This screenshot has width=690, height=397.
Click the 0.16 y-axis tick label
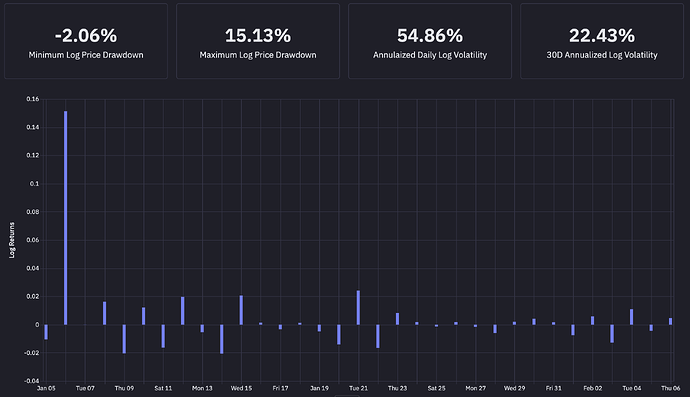click(33, 99)
